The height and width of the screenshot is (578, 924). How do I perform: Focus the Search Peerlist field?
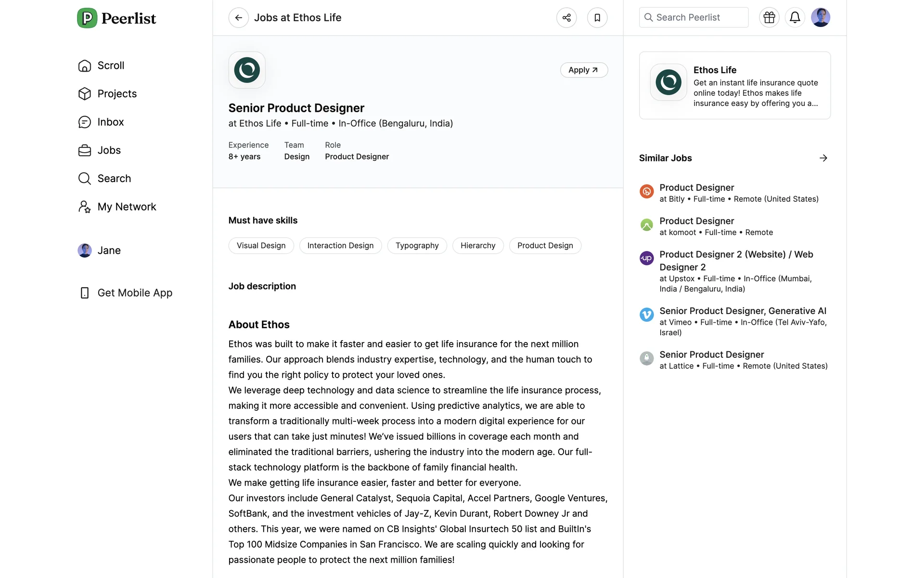tap(693, 17)
